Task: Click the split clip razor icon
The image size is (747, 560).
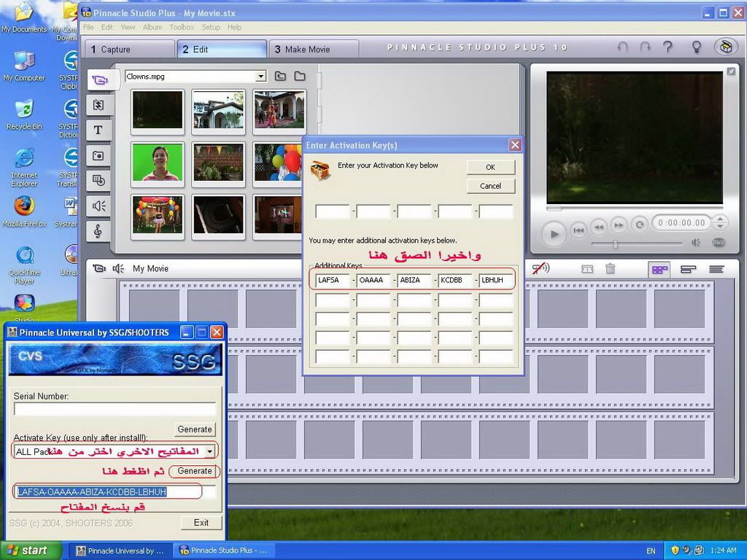Action: [x=587, y=269]
